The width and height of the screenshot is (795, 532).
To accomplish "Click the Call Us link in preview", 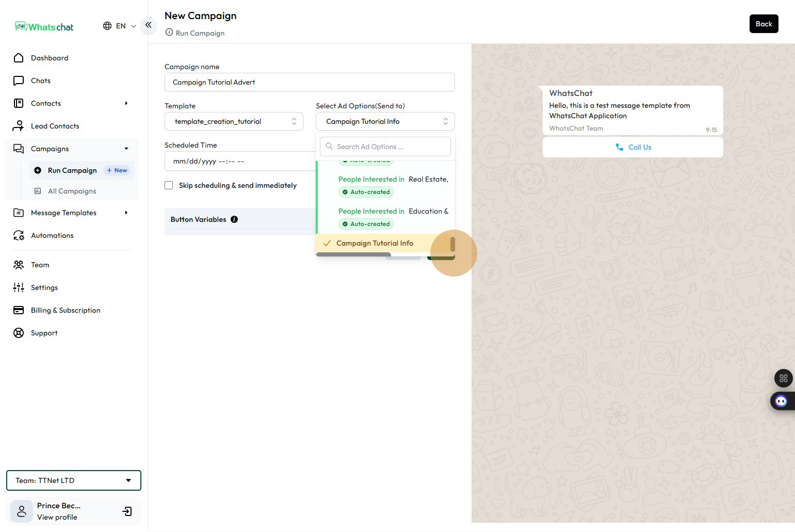I will (633, 147).
